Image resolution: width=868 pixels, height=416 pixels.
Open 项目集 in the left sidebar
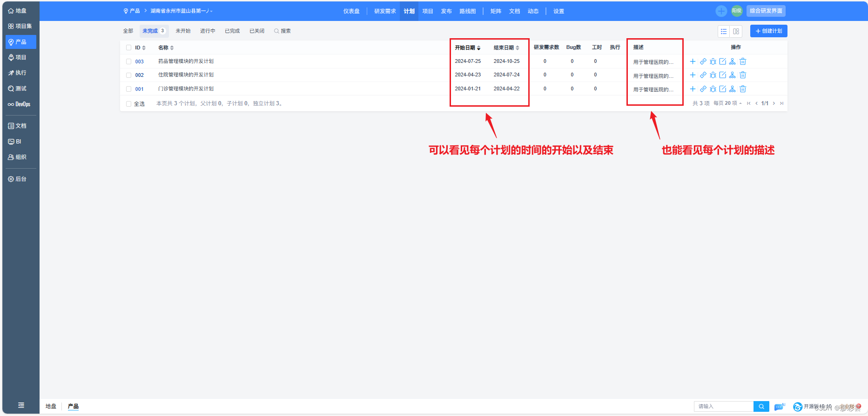[20, 26]
